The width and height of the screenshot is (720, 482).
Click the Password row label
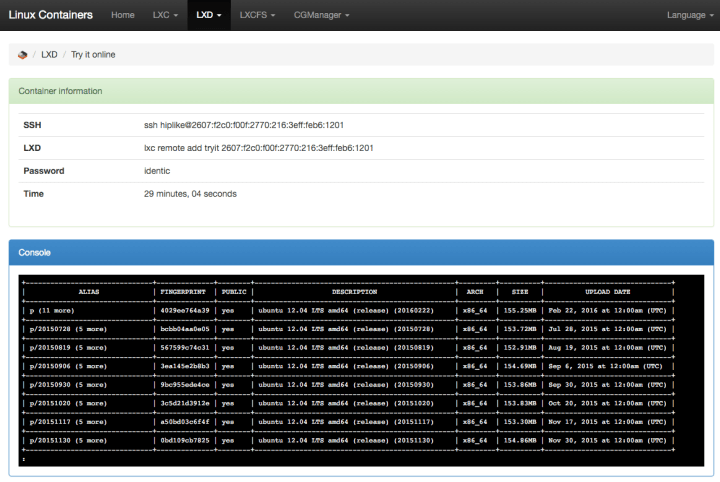coord(44,171)
